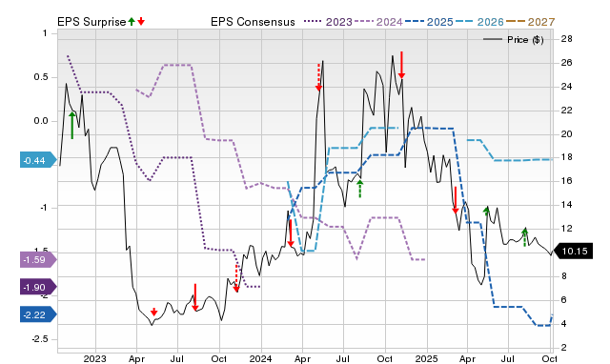610x364 pixels.
Task: Click the 2025 x-axis label
Action: pos(426,358)
